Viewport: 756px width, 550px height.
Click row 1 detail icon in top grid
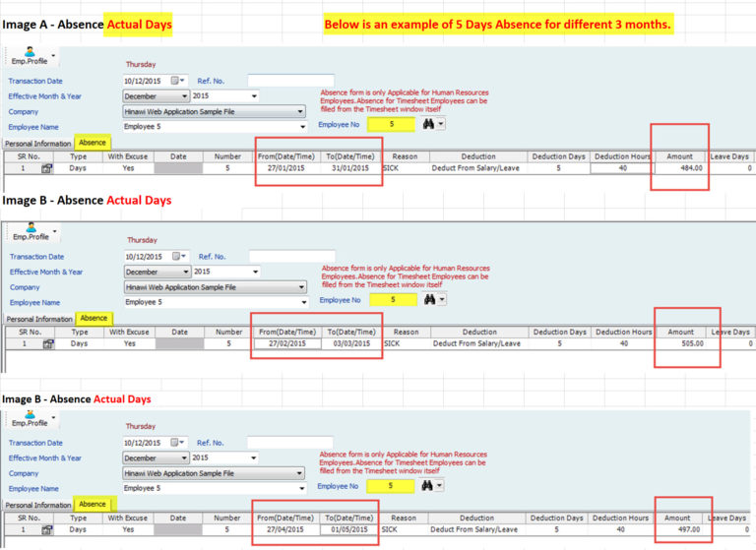(46, 168)
